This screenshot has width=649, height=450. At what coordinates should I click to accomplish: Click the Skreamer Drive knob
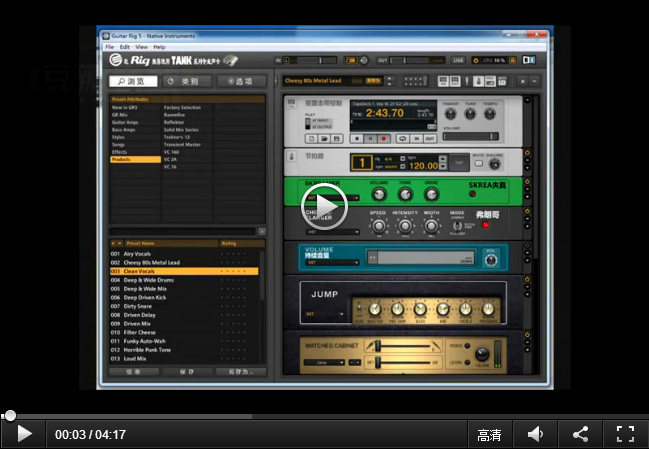[431, 194]
